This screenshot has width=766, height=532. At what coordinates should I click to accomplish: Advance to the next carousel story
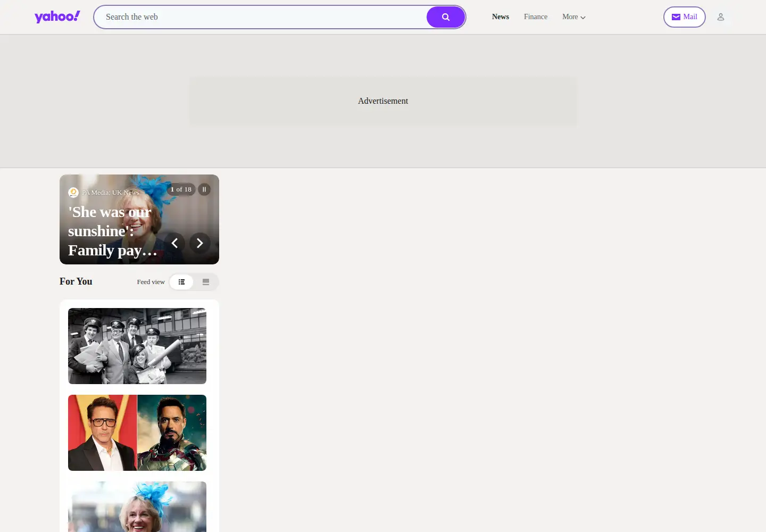[200, 243]
